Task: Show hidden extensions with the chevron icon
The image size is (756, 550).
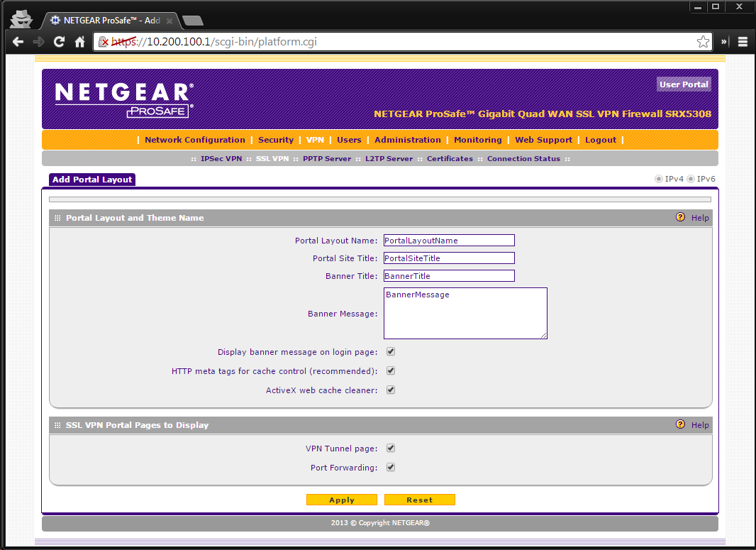Action: coord(723,42)
